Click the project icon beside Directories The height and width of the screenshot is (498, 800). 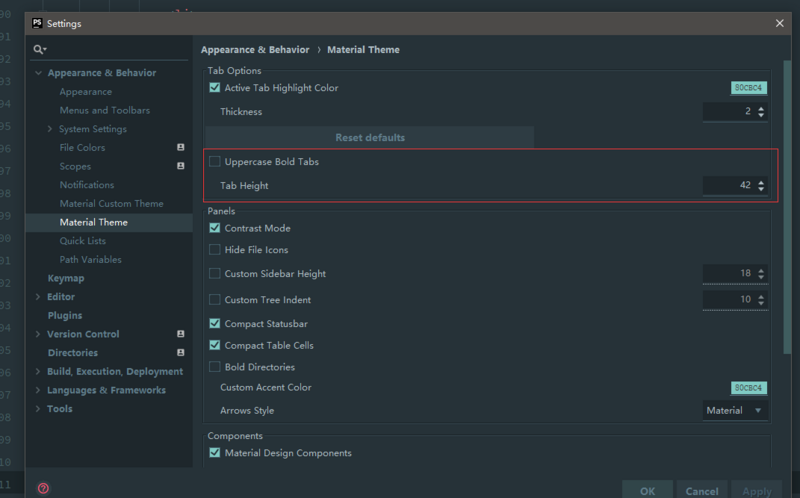point(181,353)
